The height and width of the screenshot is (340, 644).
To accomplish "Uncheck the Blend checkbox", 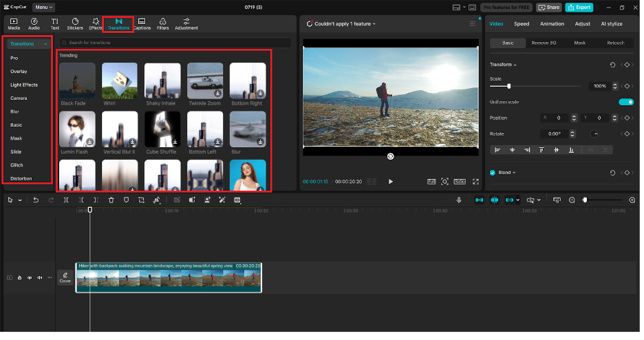I will 493,173.
